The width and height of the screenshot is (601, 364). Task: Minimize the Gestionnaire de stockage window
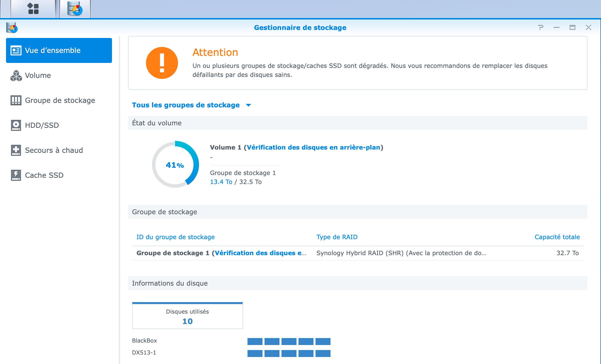(556, 27)
